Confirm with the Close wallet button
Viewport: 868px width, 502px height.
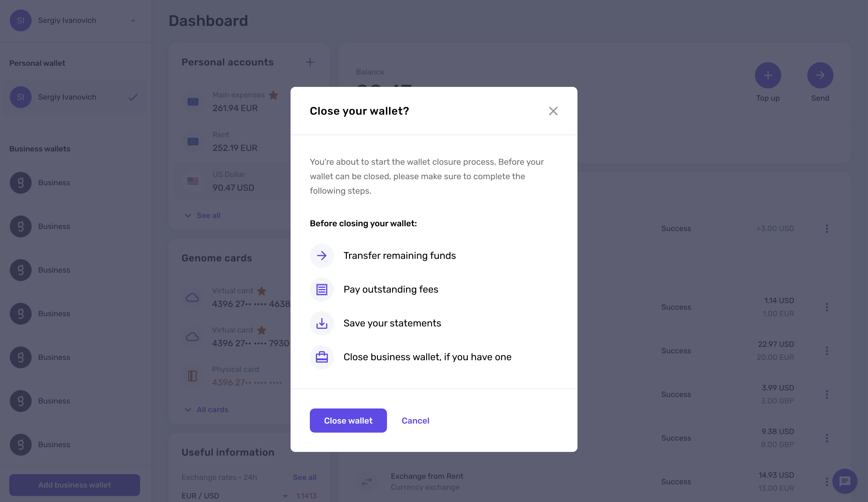(x=348, y=420)
